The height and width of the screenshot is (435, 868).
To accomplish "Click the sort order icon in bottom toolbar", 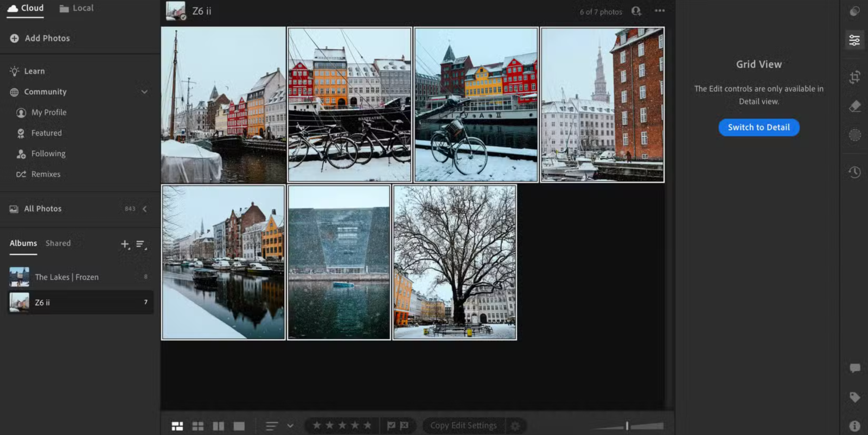I will [272, 426].
